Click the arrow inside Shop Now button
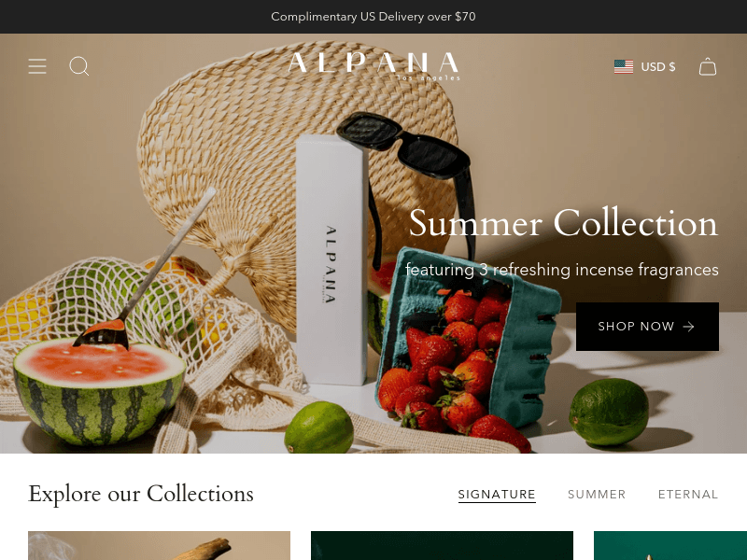The width and height of the screenshot is (747, 560). pos(688,326)
